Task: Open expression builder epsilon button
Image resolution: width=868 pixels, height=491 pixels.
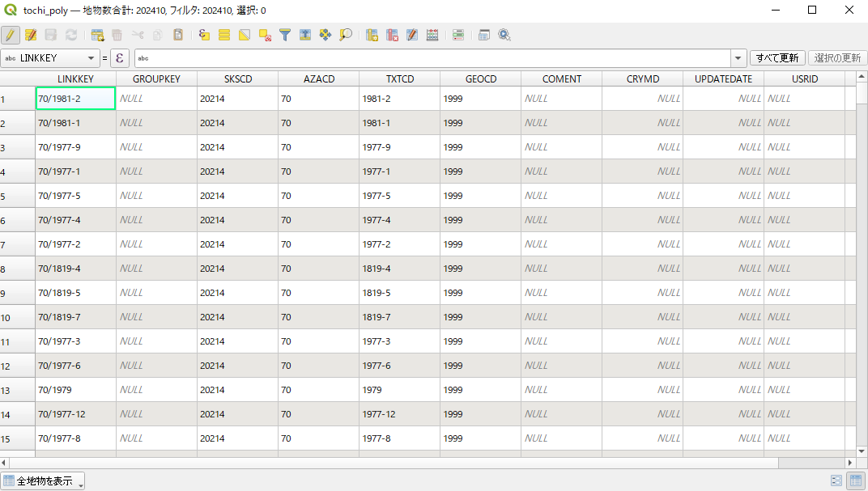Action: (121, 58)
